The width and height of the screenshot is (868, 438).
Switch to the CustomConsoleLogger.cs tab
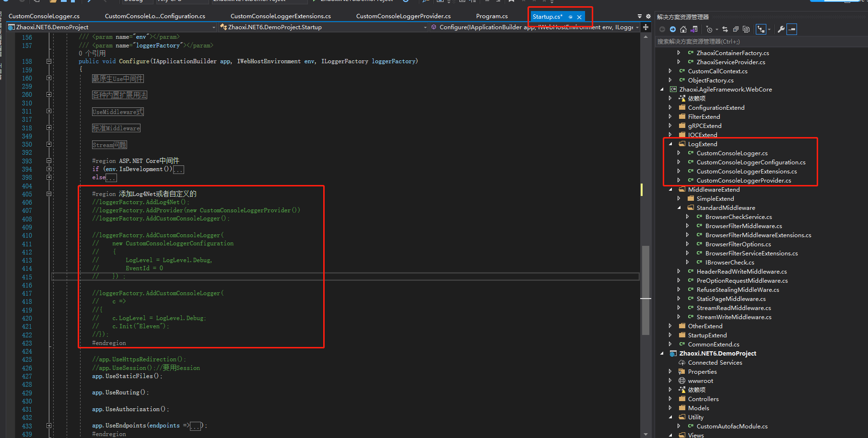(44, 16)
